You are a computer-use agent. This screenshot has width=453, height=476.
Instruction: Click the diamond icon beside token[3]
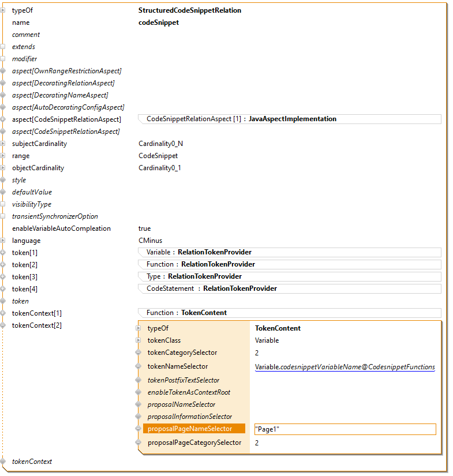(x=3, y=277)
